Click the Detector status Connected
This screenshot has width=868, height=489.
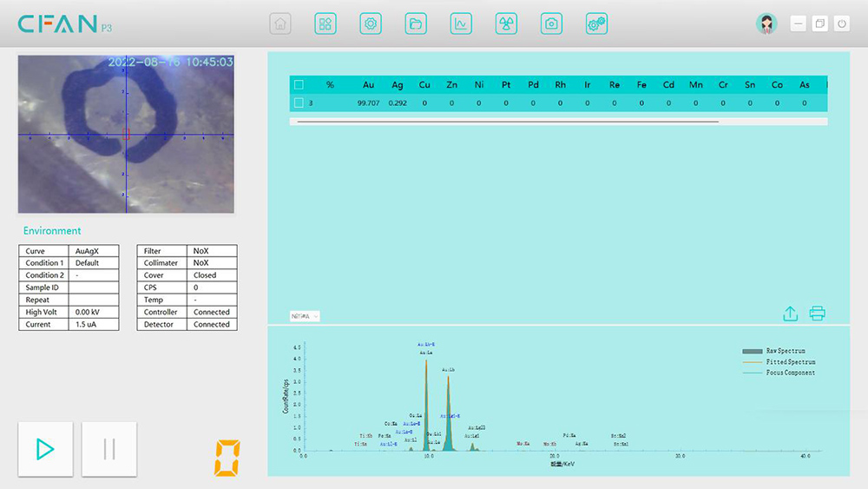click(x=212, y=325)
